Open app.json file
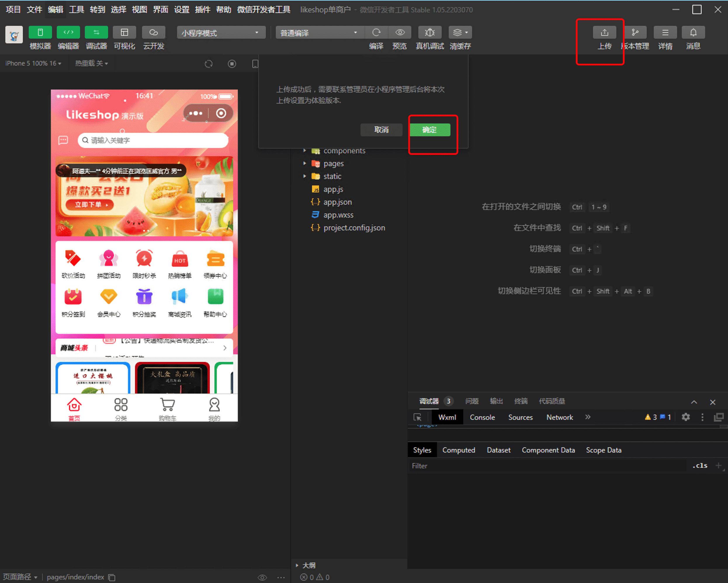The width and height of the screenshot is (728, 583). [x=332, y=202]
